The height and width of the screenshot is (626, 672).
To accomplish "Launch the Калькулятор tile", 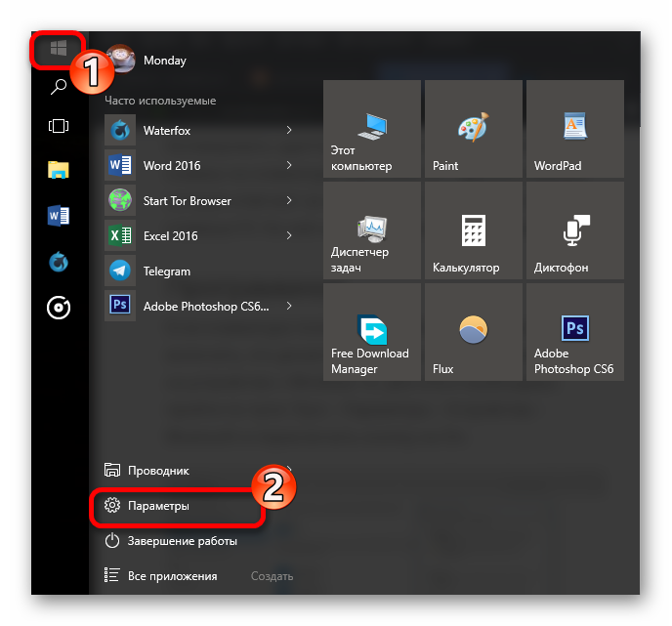I will click(474, 230).
